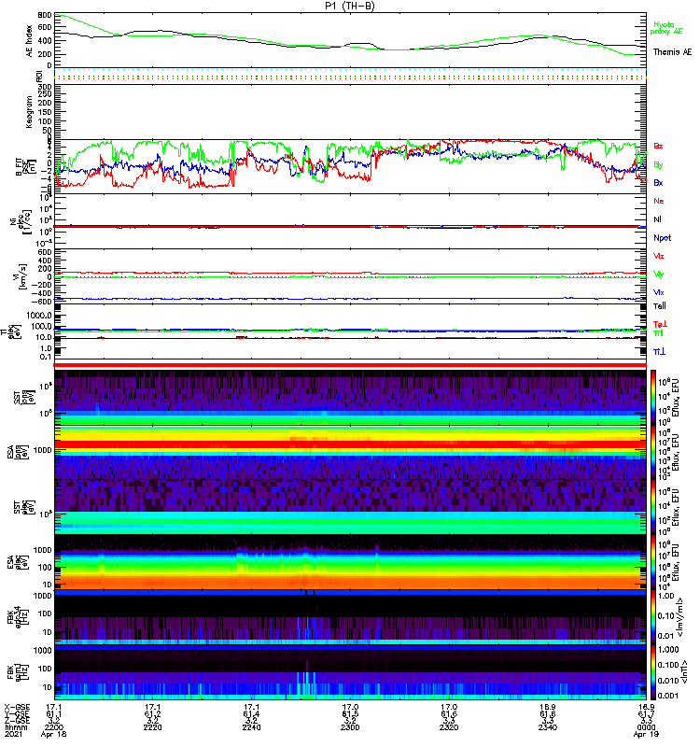Click the 2220 time tick label
The image size is (700, 747).
coord(152,727)
